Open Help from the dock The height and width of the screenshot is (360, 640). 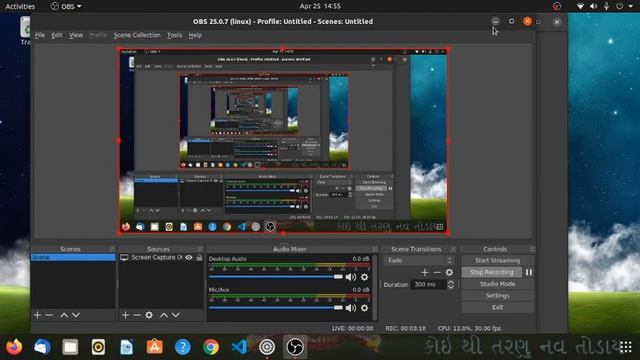tap(183, 347)
